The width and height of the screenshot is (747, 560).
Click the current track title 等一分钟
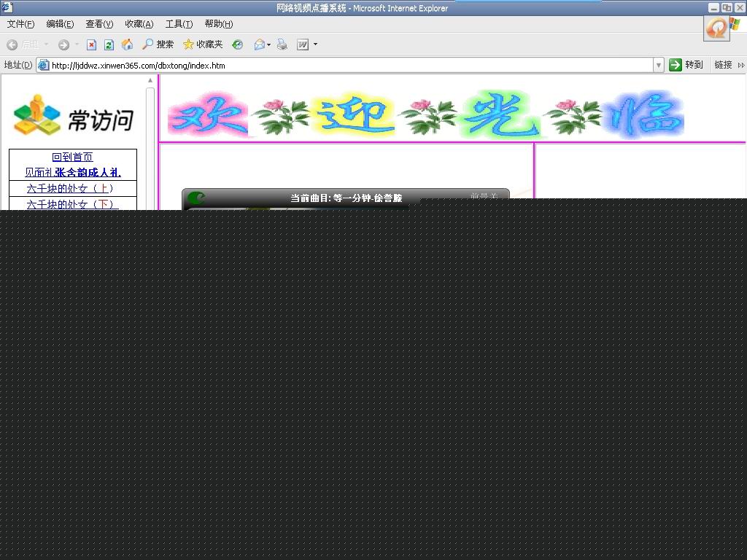pyautogui.click(x=347, y=198)
